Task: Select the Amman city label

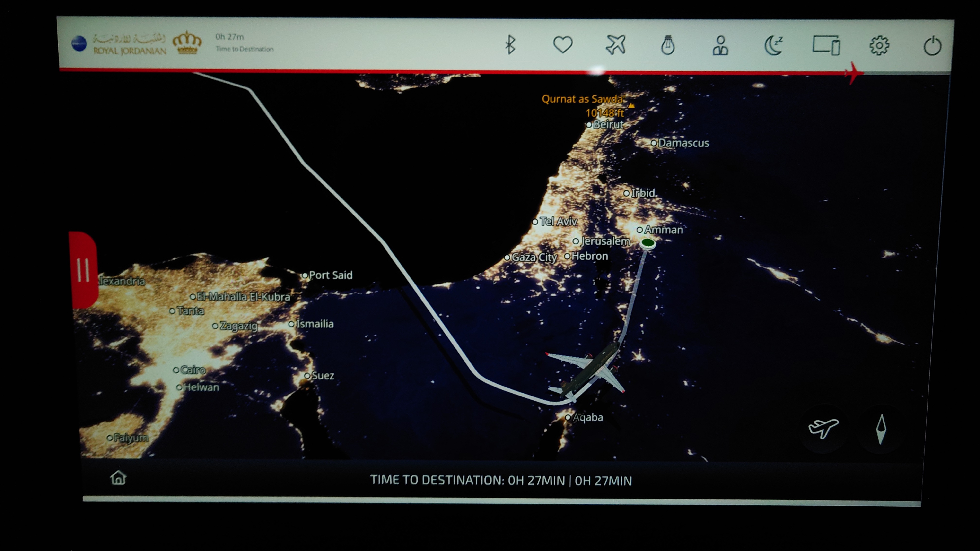Action: point(663,230)
